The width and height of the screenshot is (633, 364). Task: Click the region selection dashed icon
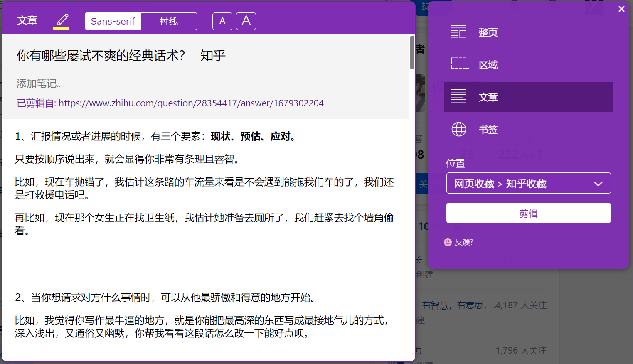[460, 64]
